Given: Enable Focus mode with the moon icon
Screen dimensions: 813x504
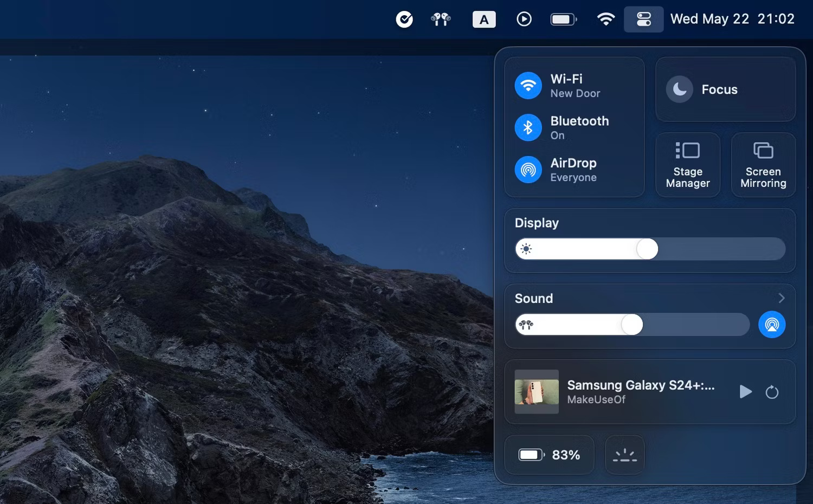Looking at the screenshot, I should point(680,89).
